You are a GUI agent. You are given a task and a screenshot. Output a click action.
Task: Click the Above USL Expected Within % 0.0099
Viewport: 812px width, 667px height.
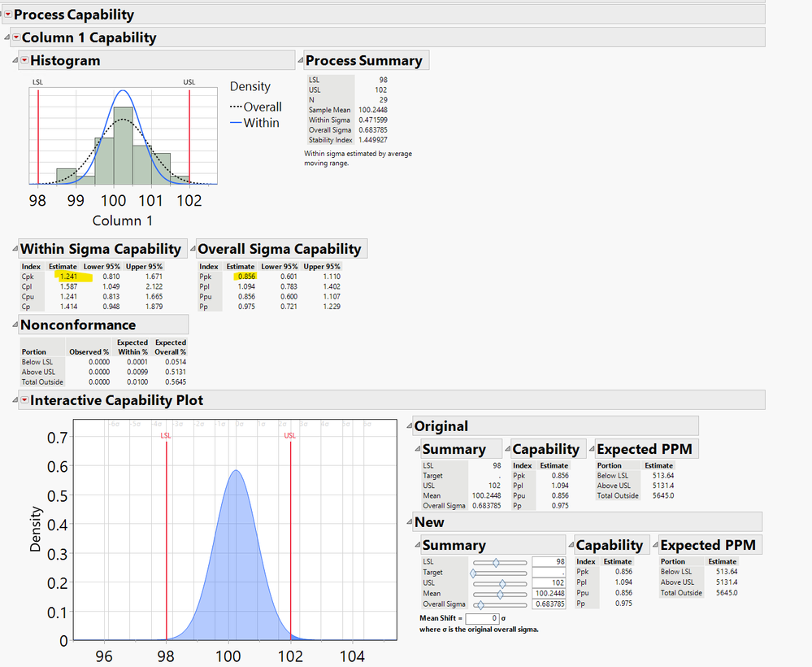(x=137, y=372)
